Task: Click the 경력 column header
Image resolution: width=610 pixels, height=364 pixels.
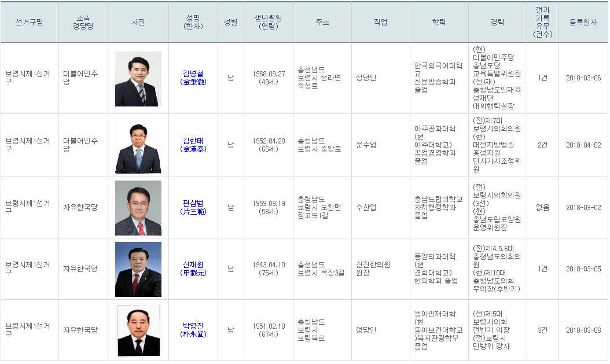Action: [498, 22]
